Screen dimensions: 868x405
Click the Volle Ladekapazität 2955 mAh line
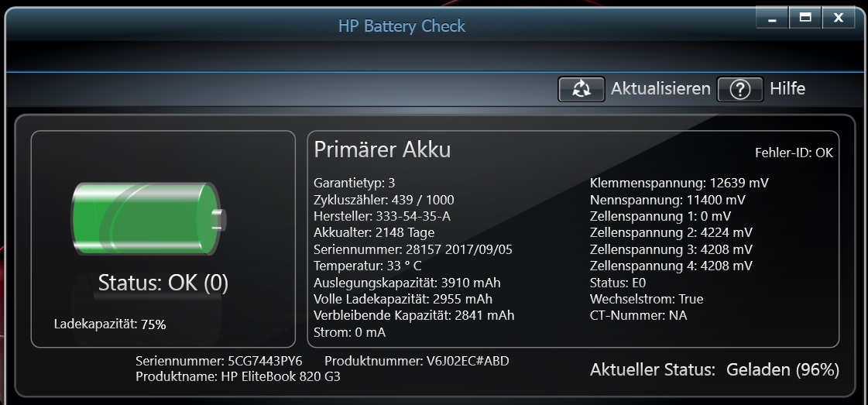coord(403,300)
